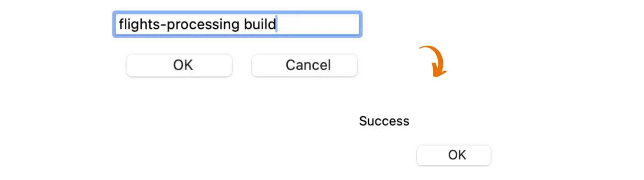Click the empty area right of "build"
The width and height of the screenshot is (644, 180).
pos(317,24)
